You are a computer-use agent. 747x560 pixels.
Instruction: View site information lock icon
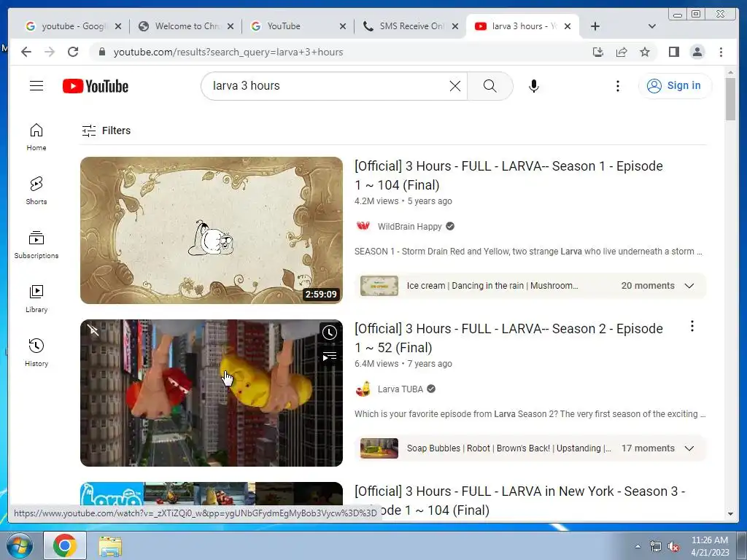pyautogui.click(x=101, y=52)
